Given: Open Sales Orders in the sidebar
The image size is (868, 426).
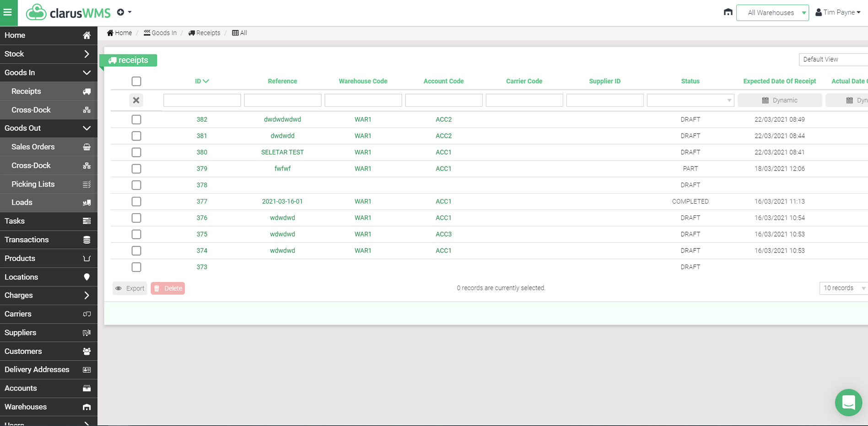Looking at the screenshot, I should tap(33, 147).
